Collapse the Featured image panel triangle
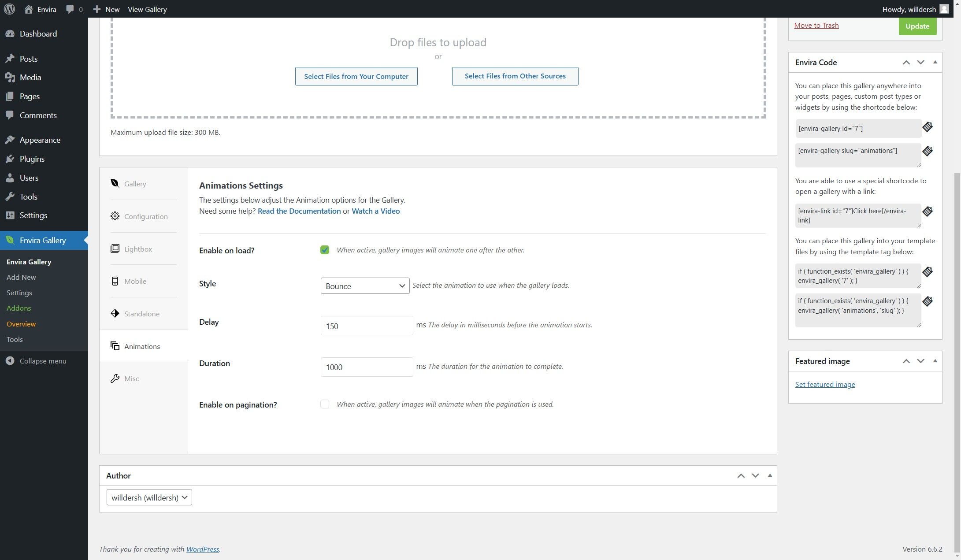 pyautogui.click(x=935, y=361)
